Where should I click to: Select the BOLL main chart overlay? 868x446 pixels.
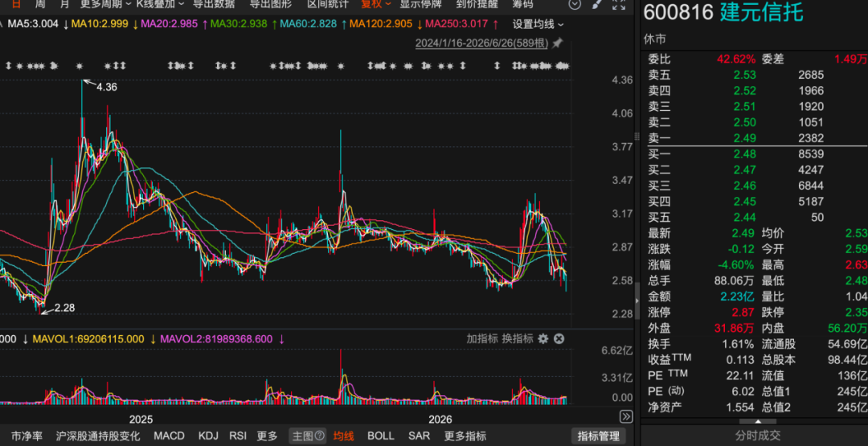381,436
